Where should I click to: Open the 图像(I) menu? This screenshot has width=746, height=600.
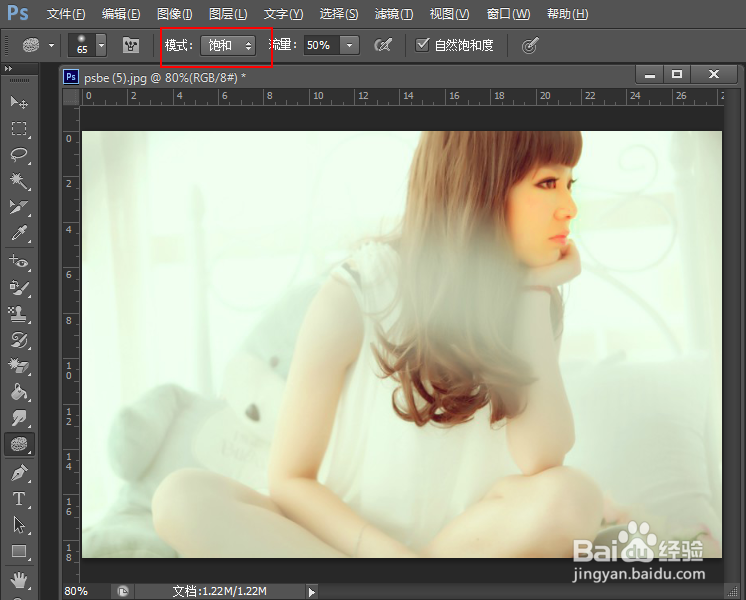click(175, 14)
